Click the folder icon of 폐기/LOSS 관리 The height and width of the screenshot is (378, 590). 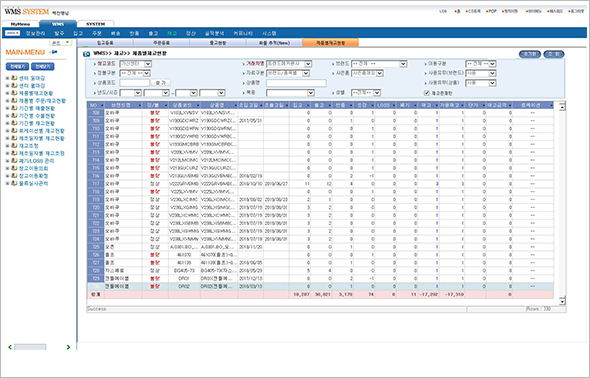click(x=14, y=161)
